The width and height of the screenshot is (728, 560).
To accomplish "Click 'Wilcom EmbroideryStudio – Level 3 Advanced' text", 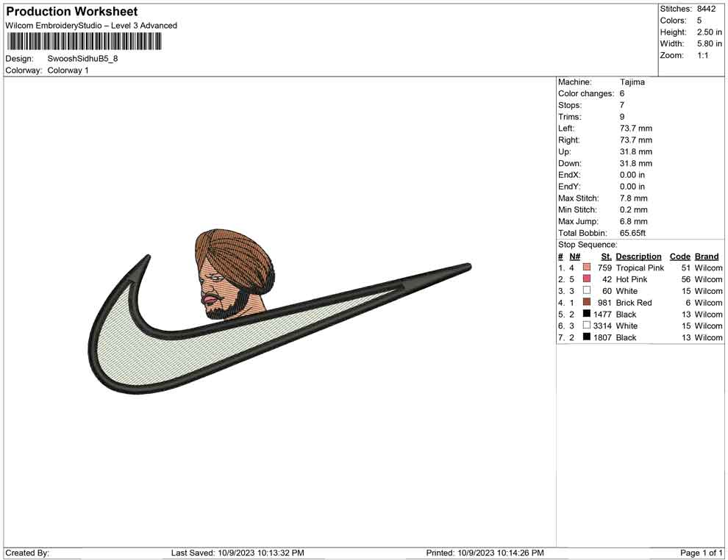I will coord(91,26).
